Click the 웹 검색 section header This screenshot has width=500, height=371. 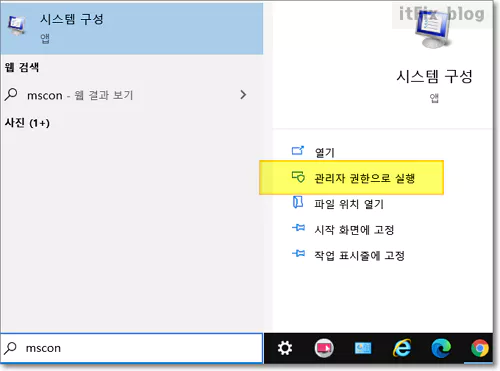(x=22, y=67)
